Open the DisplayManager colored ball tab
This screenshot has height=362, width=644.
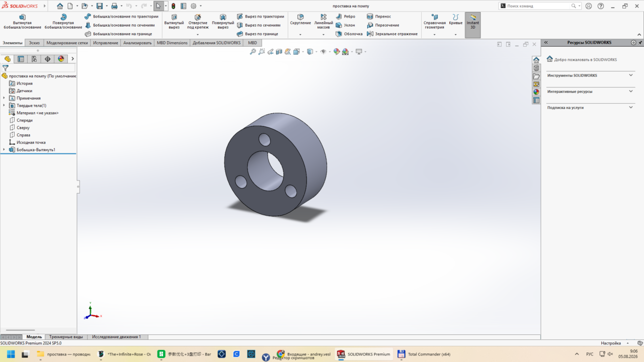(x=61, y=59)
